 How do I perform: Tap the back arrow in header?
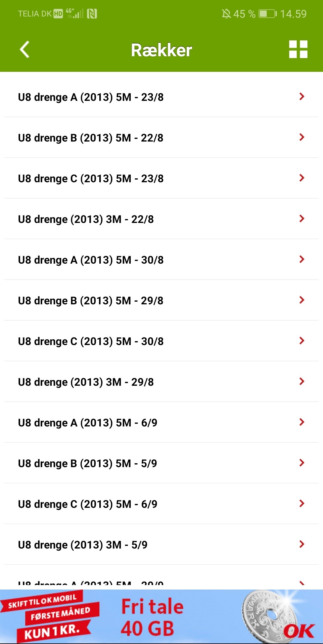click(25, 49)
